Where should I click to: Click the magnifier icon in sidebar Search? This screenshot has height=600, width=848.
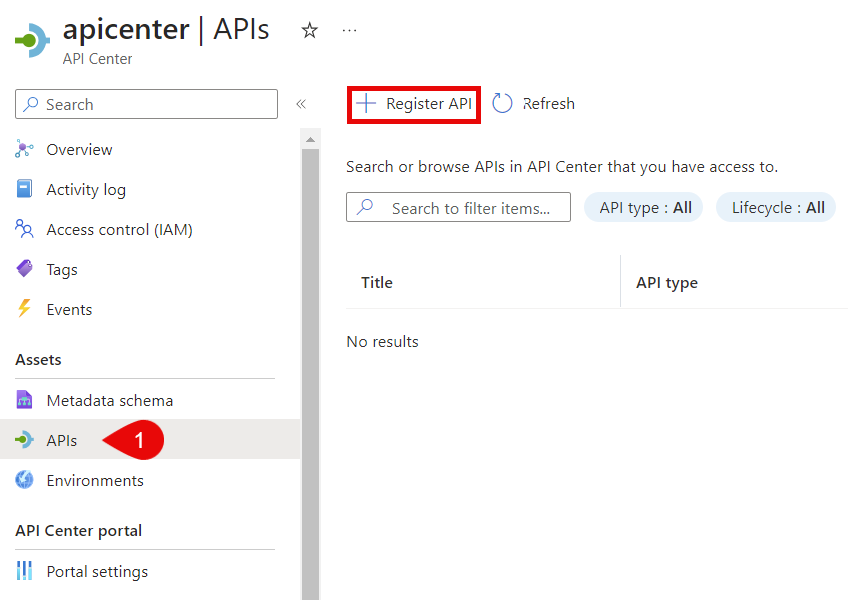point(31,103)
